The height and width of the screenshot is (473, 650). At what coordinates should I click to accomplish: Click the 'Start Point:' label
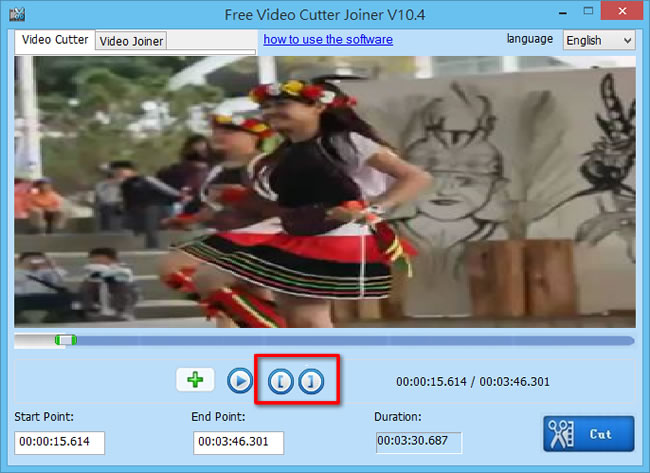pos(44,417)
